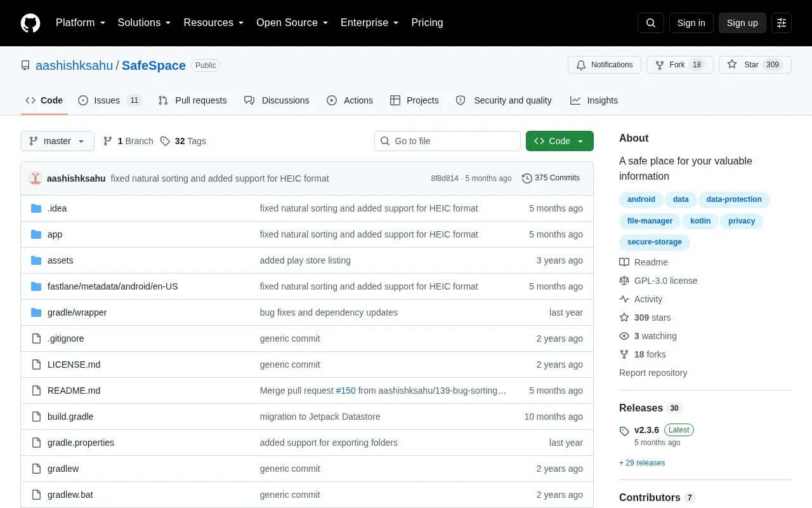Screen dimensions: 812x508
Task: Click the Sign in button
Action: (x=691, y=23)
